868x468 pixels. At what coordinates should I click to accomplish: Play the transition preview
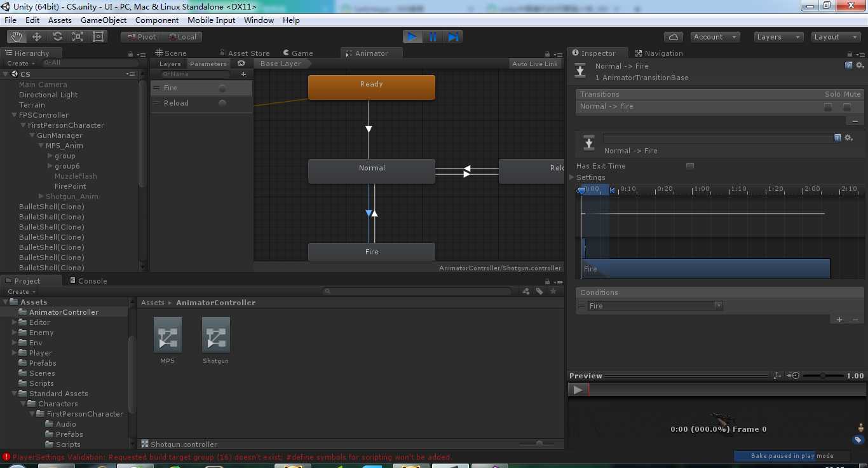coord(578,390)
